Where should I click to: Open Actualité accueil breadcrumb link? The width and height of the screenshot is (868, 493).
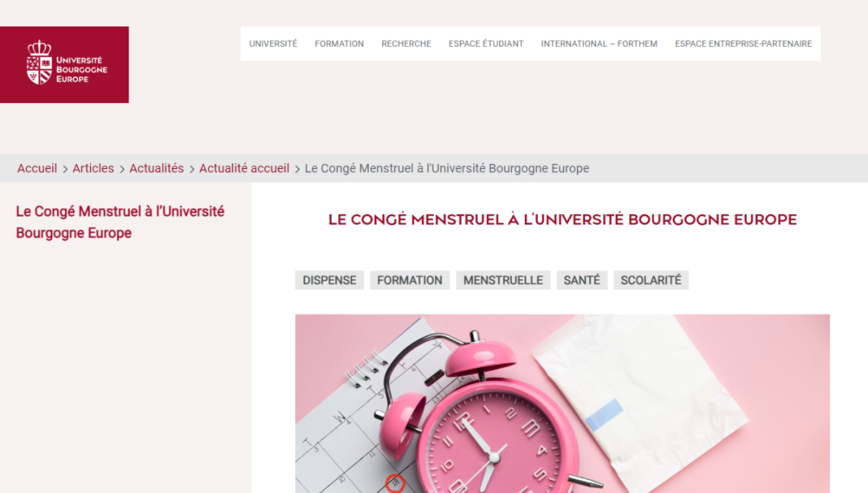point(244,168)
